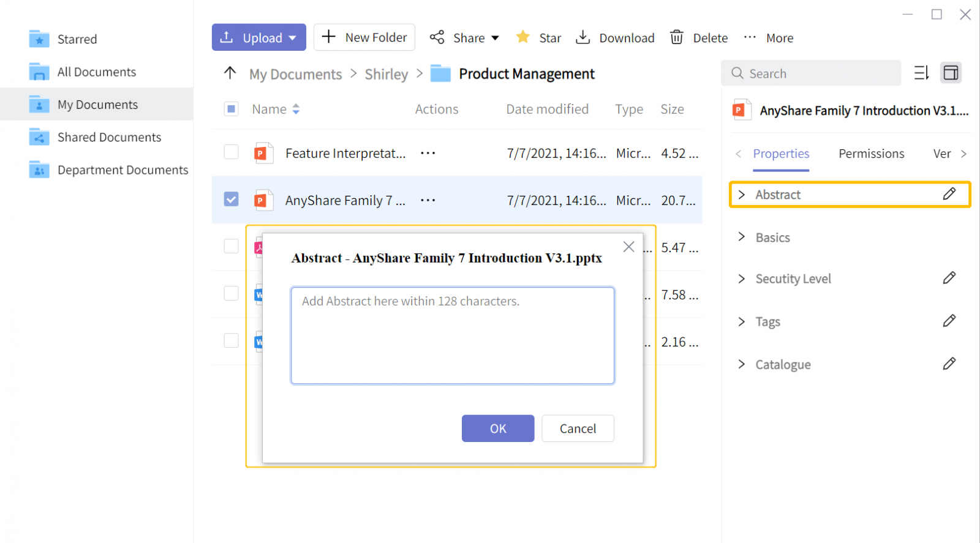This screenshot has height=543, width=980.
Task: Check the Feature Interpretat... file checkbox
Action: pos(231,152)
